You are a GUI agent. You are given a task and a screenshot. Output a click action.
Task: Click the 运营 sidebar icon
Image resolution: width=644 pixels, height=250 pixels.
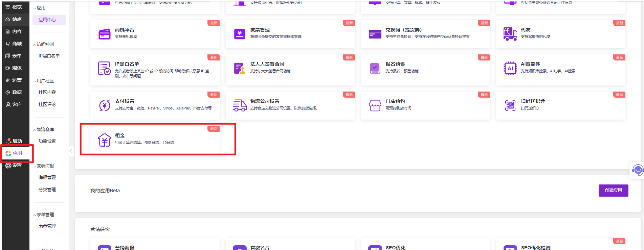click(8, 80)
